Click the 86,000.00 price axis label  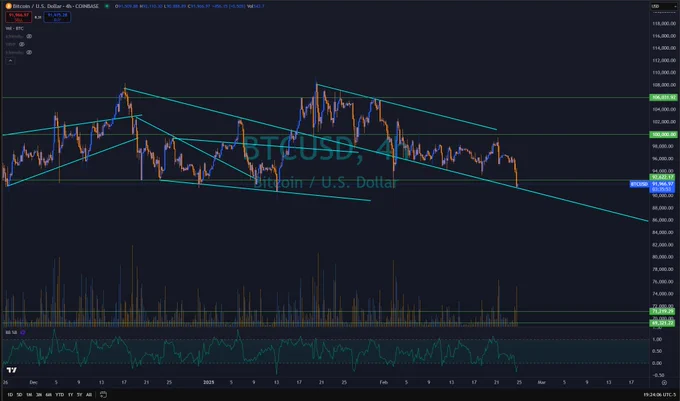(x=664, y=220)
